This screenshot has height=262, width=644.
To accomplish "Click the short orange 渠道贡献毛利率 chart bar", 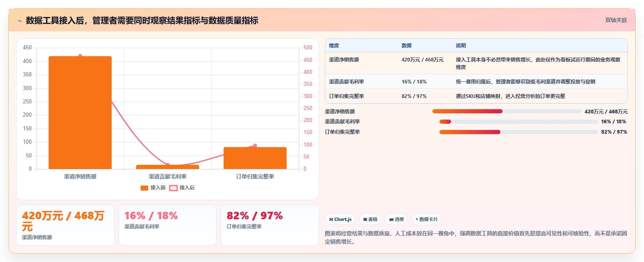I will pos(168,167).
